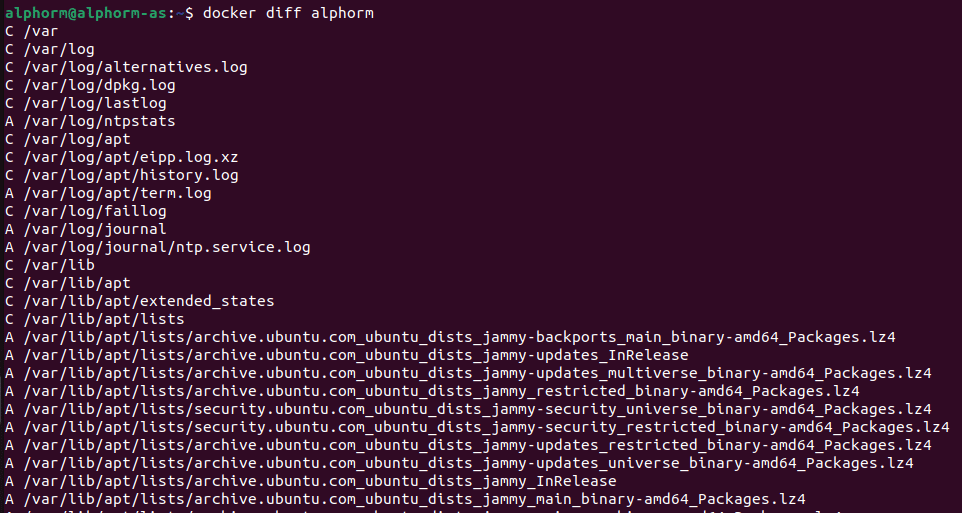Click the docker diff alphorm command text

click(288, 13)
